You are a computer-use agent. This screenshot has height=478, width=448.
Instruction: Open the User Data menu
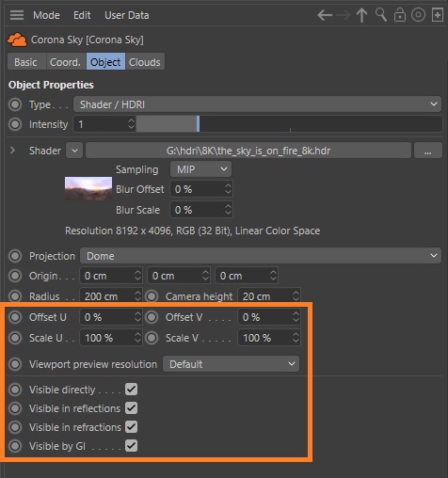127,15
